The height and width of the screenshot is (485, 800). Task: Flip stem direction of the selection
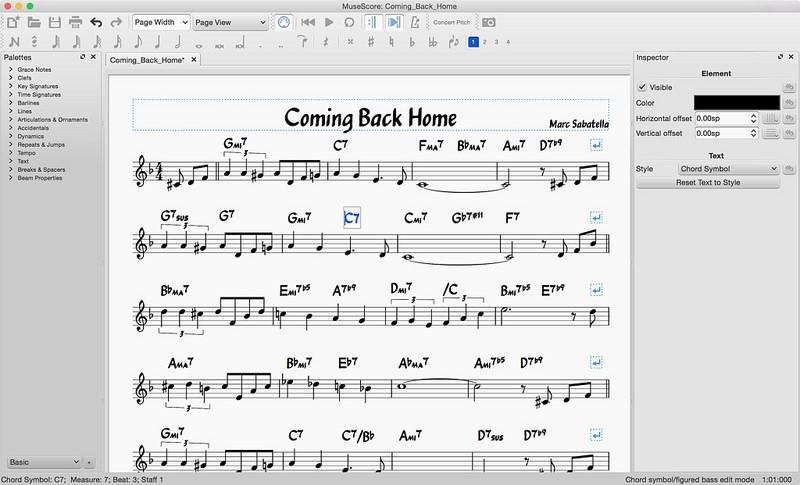(454, 42)
